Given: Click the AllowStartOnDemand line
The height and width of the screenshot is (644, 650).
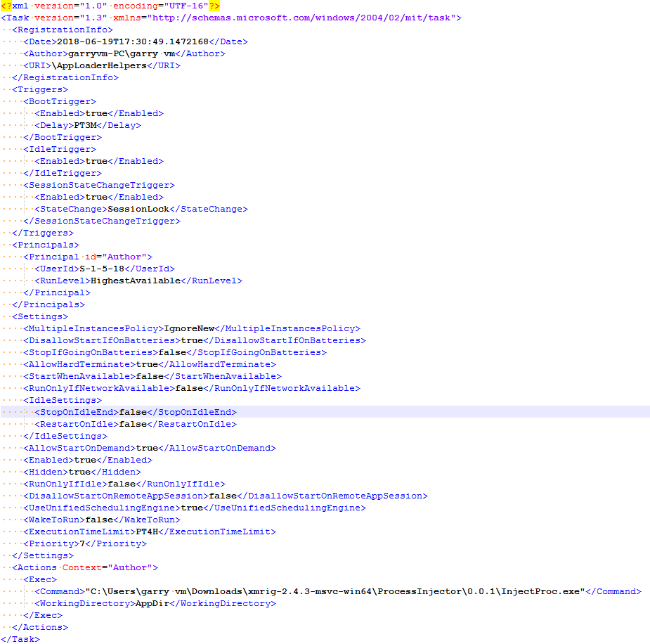Looking at the screenshot, I should 150,449.
